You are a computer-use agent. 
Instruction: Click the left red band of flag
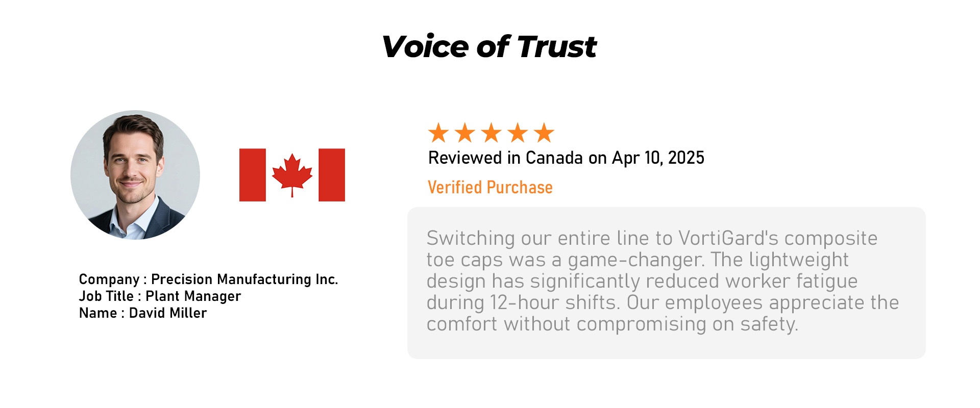(253, 175)
